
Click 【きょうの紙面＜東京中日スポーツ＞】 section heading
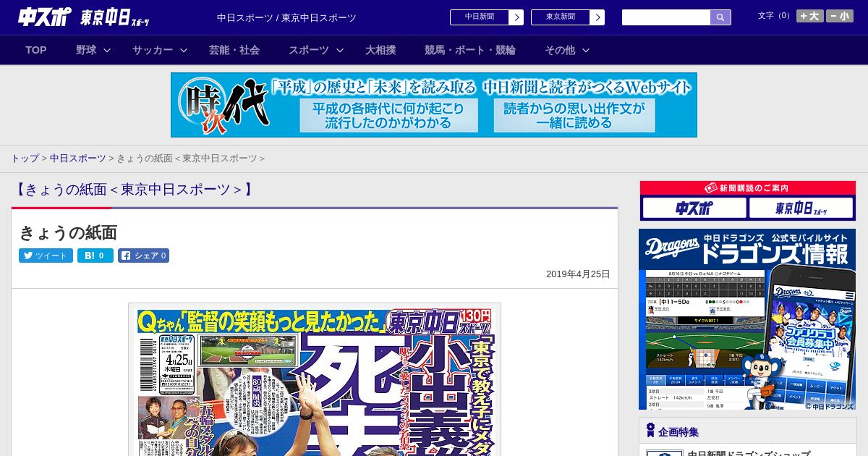pos(134,190)
